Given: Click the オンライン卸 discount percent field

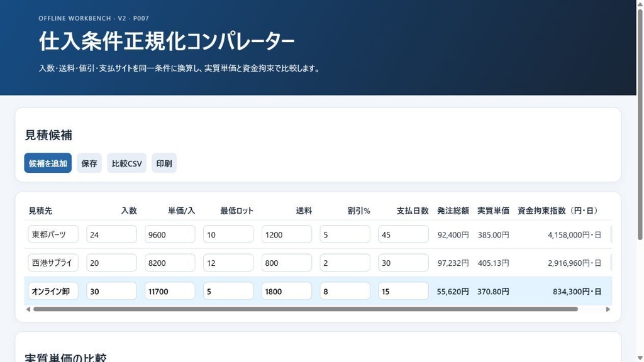Looking at the screenshot, I should click(345, 291).
